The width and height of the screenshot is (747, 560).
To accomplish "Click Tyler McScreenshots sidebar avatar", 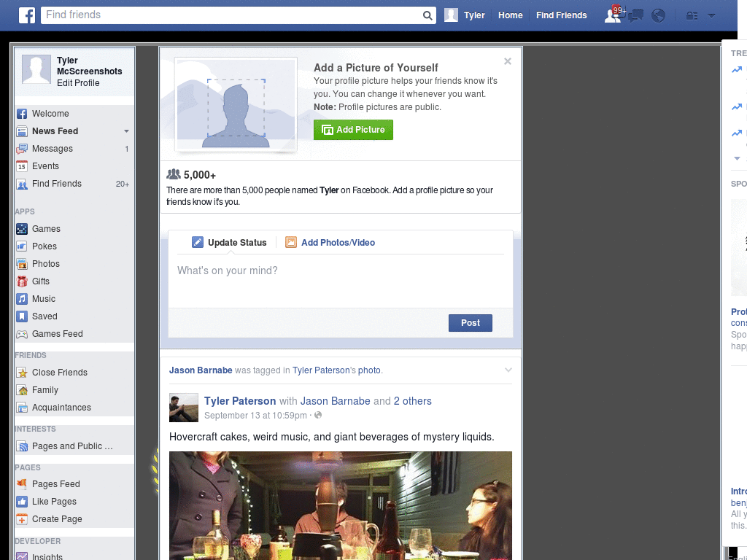I will click(x=36, y=69).
